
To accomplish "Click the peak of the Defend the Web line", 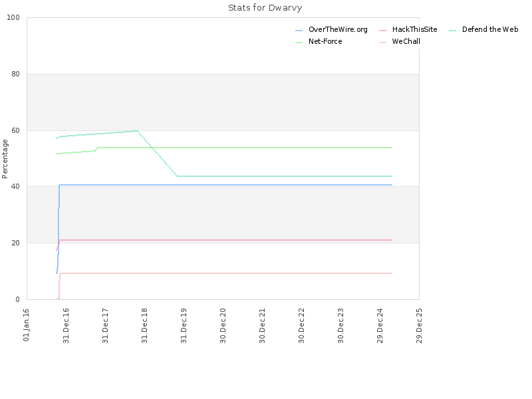I will pos(137,130).
